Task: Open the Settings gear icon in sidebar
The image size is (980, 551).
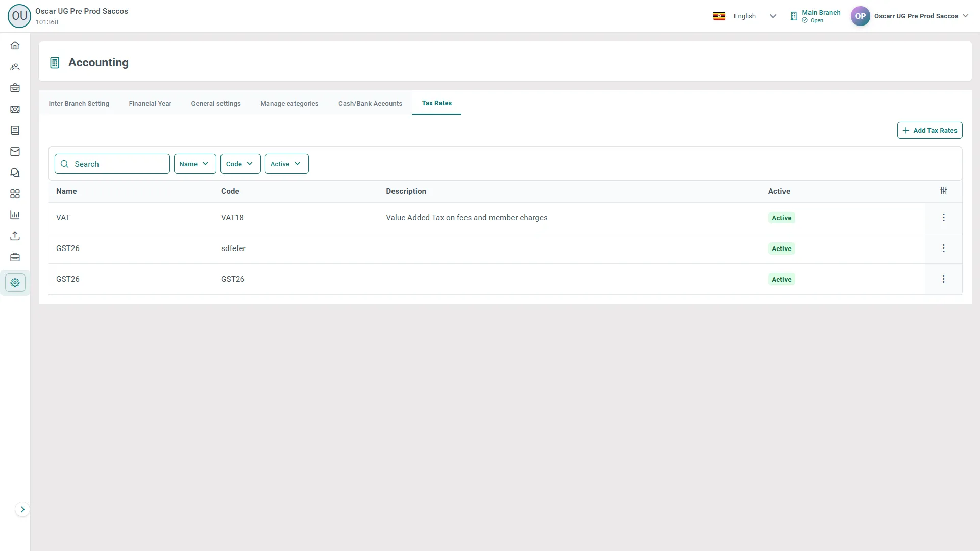Action: point(15,283)
